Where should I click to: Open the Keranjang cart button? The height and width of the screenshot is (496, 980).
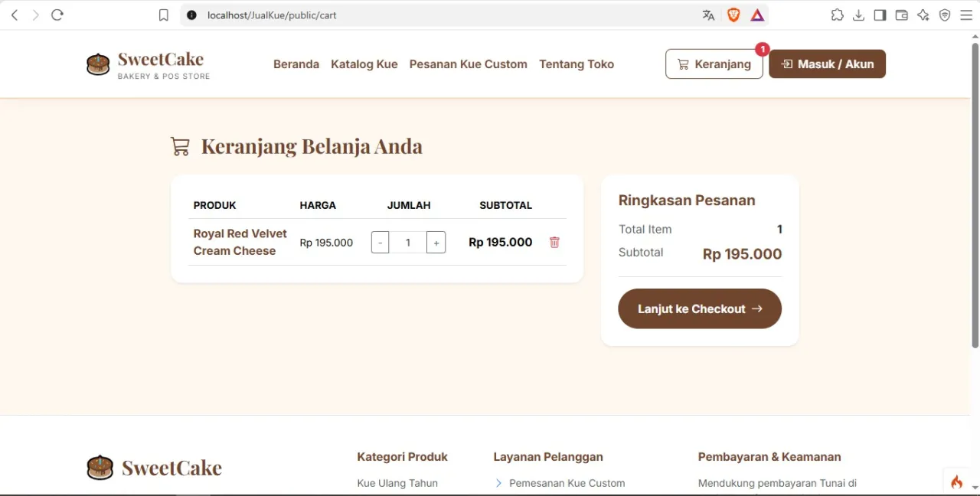[x=714, y=64]
